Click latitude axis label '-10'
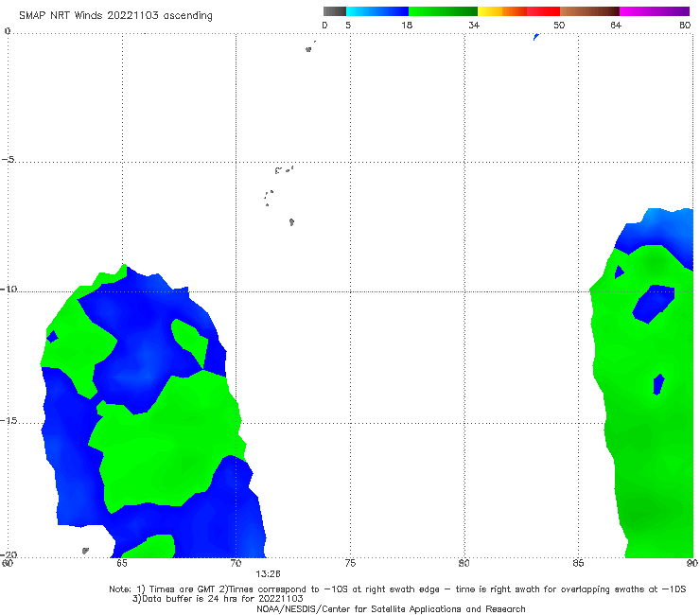 (9, 289)
